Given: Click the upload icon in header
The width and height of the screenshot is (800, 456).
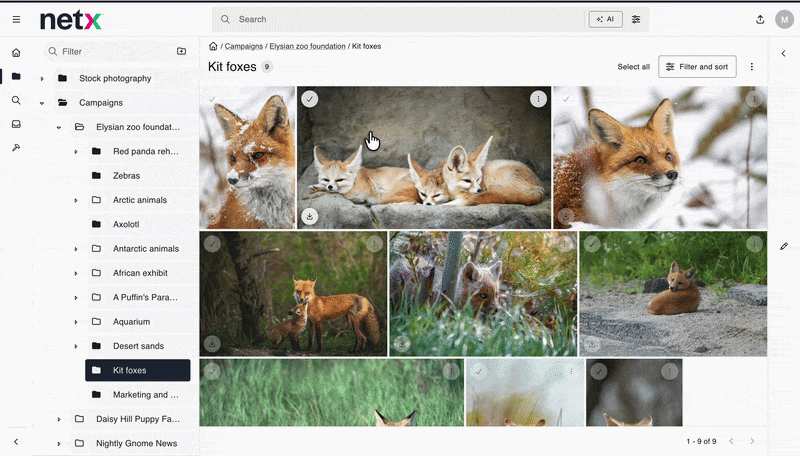Looking at the screenshot, I should coord(760,19).
